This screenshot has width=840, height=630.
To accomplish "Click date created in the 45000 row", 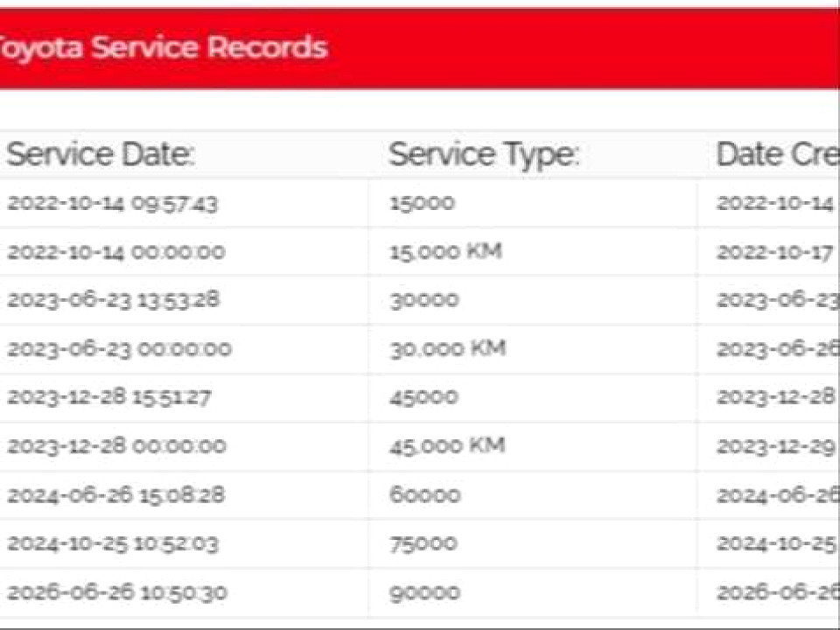I will click(776, 397).
